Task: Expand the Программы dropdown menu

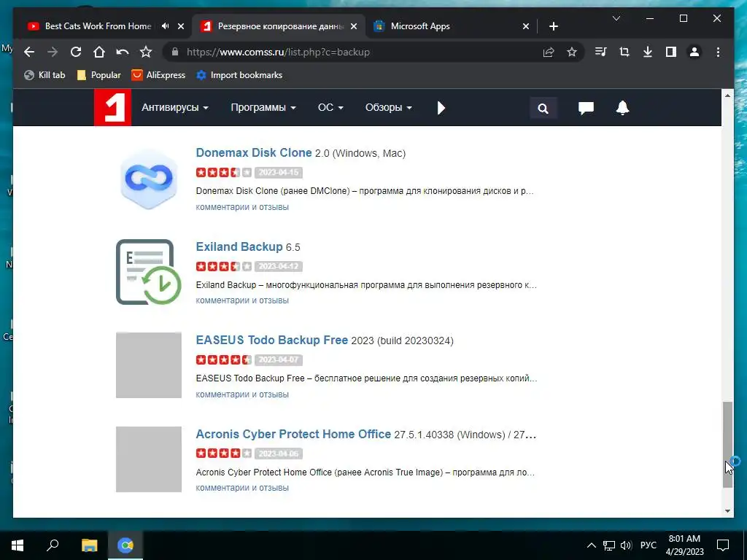Action: point(263,108)
